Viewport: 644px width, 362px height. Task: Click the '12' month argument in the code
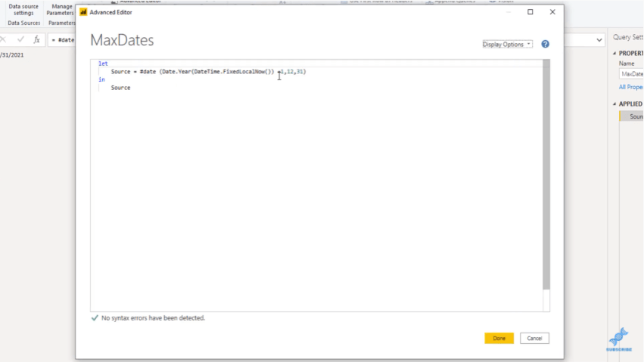click(291, 72)
